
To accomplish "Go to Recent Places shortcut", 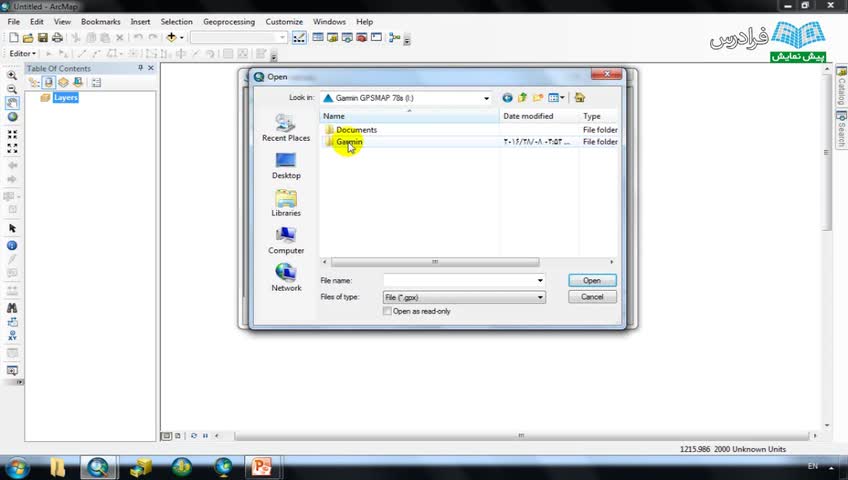I will 286,128.
